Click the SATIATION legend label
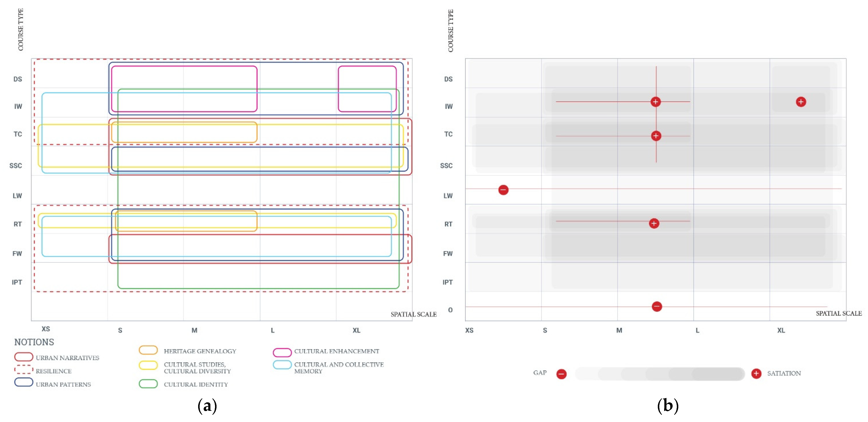 [784, 373]
